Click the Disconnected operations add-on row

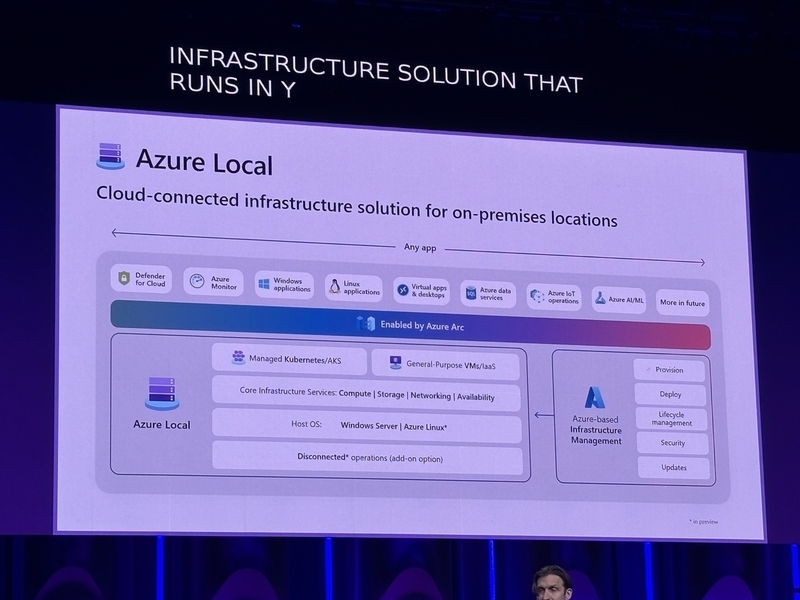click(367, 458)
